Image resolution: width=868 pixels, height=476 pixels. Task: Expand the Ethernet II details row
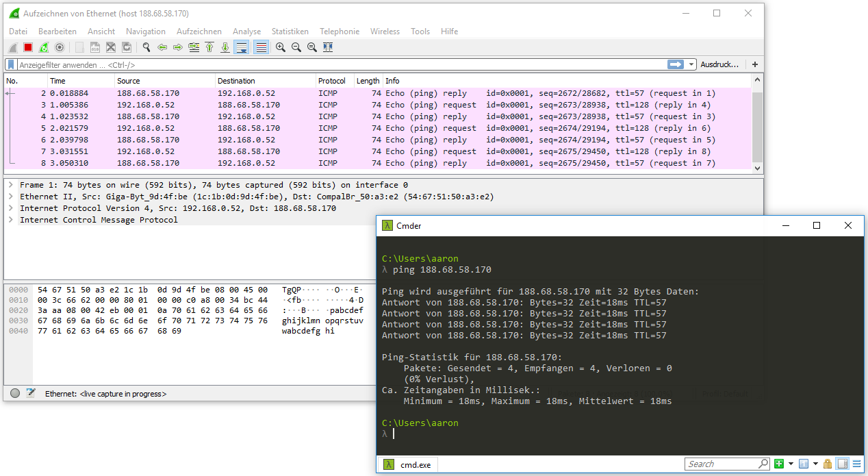[11, 197]
